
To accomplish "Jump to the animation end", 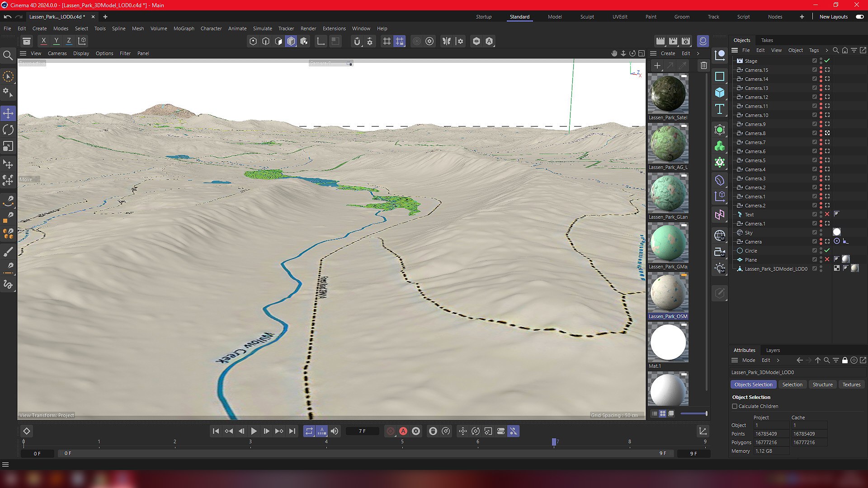I will click(292, 431).
